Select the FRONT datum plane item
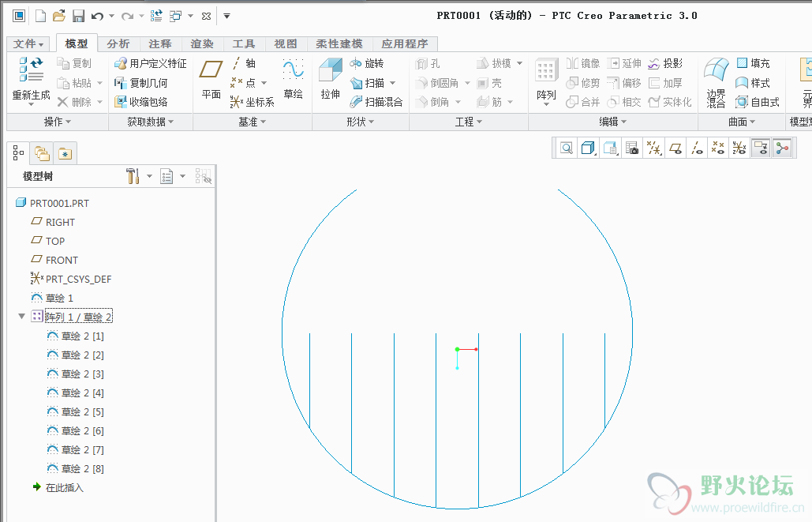This screenshot has width=812, height=522. pyautogui.click(x=54, y=260)
